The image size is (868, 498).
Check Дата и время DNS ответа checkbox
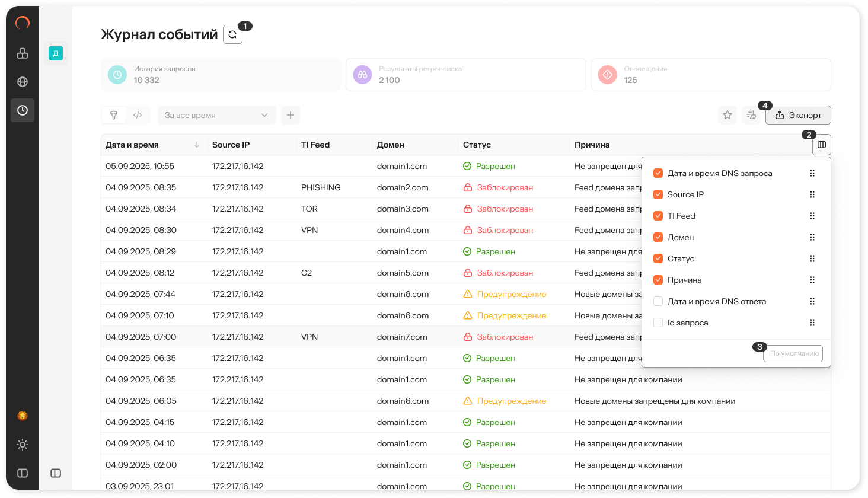point(658,301)
